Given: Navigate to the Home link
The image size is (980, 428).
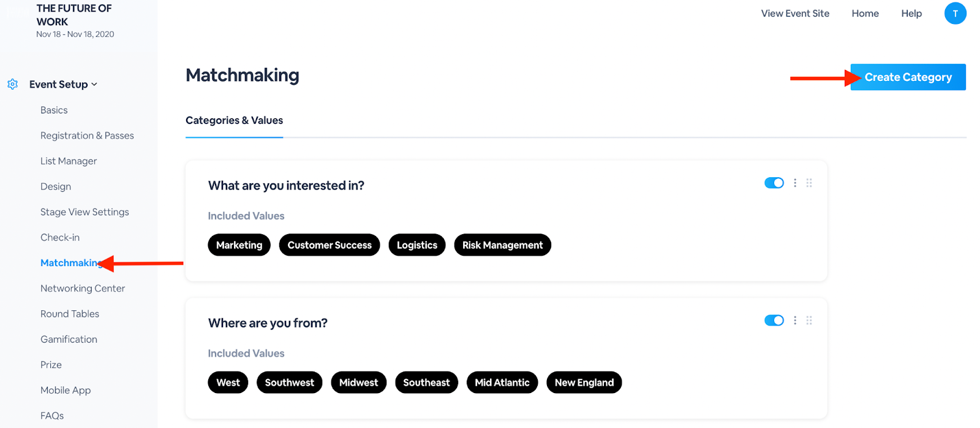Looking at the screenshot, I should (x=865, y=13).
